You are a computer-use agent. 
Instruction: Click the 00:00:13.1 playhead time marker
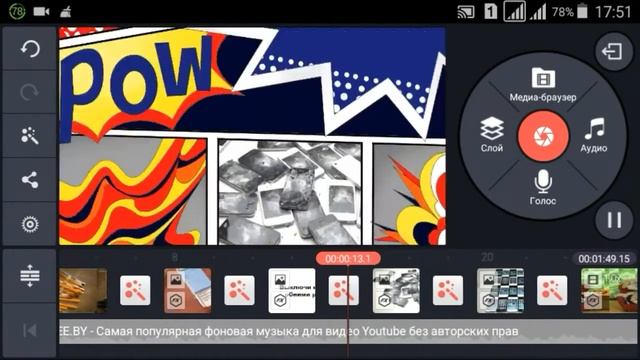(348, 258)
